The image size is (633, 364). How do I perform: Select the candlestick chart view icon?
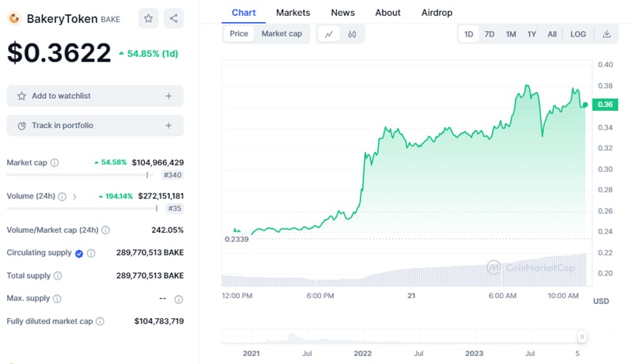click(x=352, y=34)
